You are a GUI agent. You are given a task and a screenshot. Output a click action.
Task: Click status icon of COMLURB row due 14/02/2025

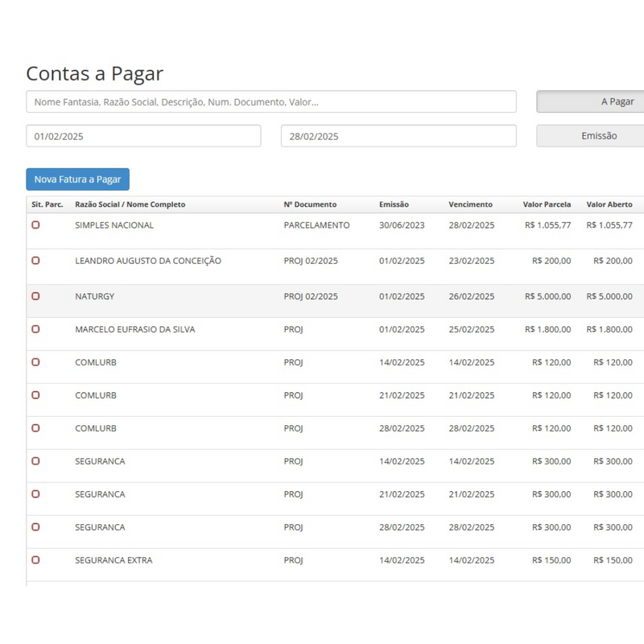[35, 362]
